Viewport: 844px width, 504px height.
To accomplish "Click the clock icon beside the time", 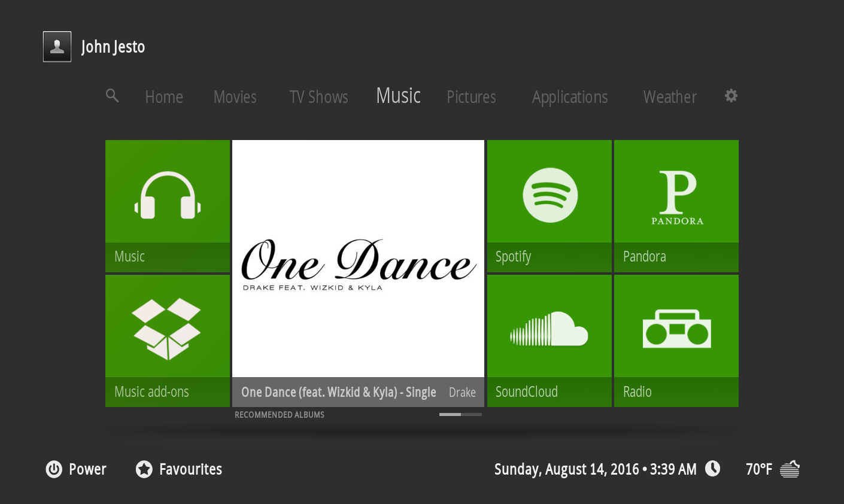I will [712, 469].
